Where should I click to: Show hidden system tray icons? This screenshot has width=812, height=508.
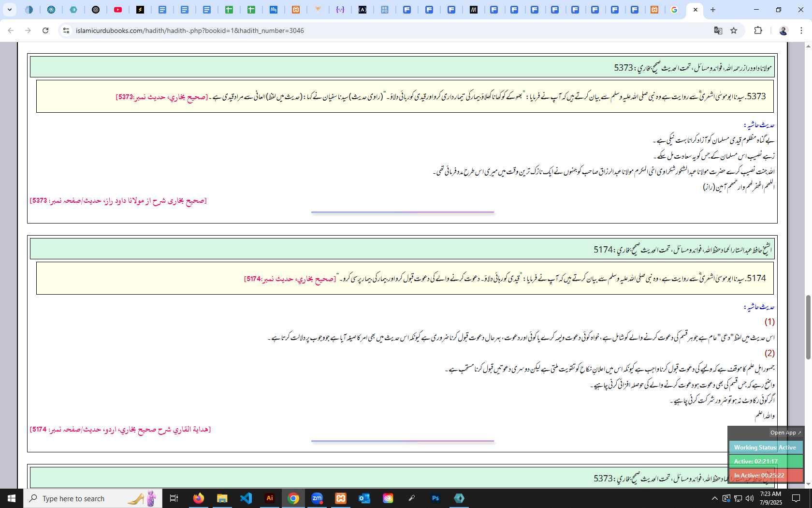tap(714, 498)
